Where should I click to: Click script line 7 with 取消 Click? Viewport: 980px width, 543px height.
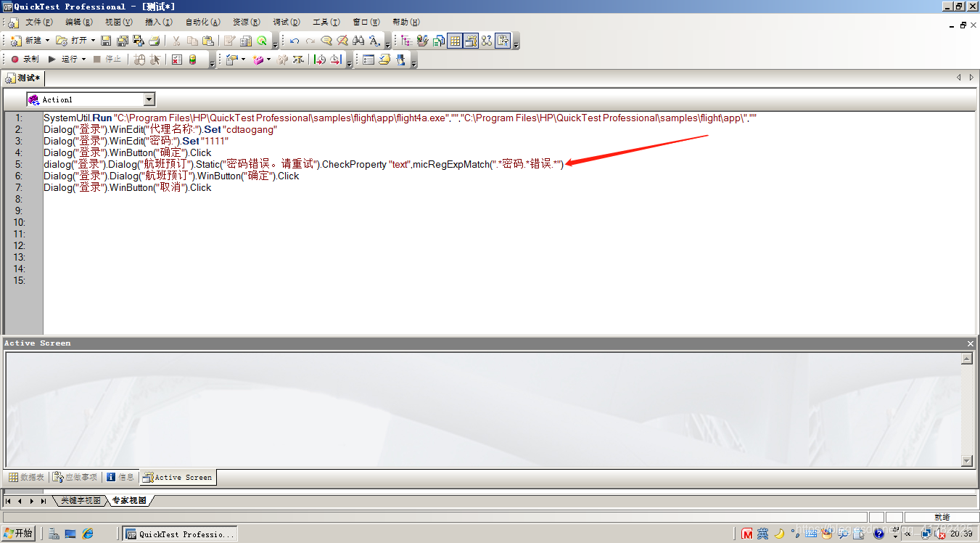point(127,187)
